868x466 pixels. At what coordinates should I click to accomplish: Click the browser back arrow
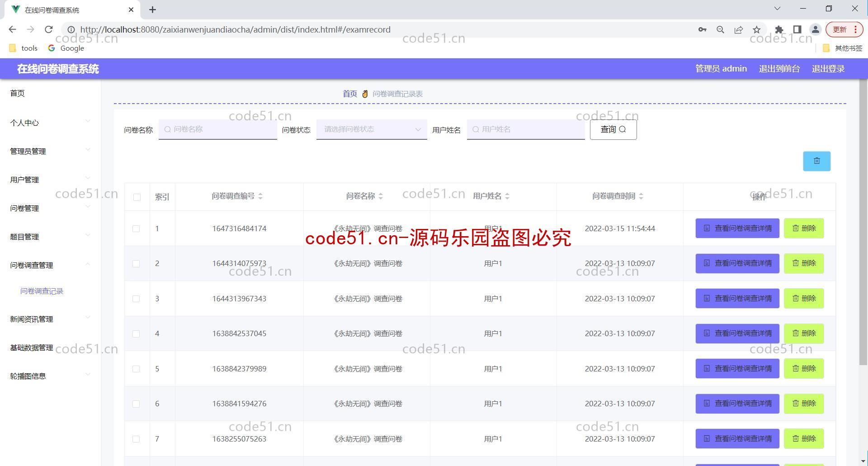pyautogui.click(x=12, y=29)
